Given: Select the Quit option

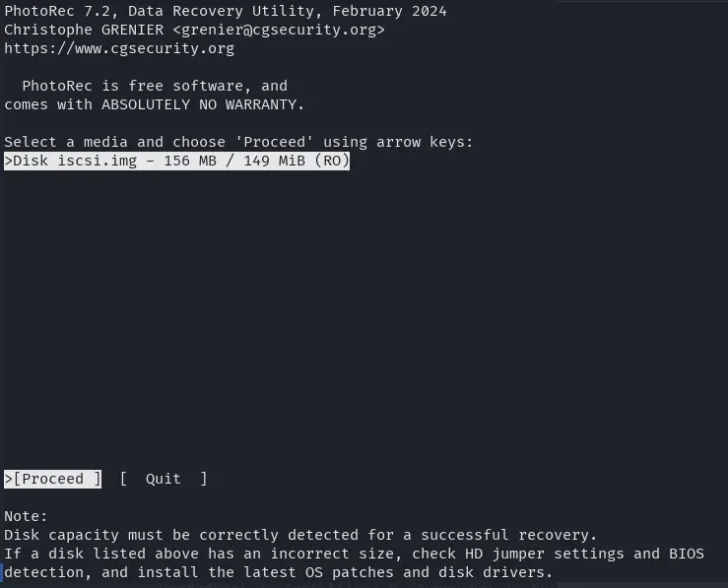Looking at the screenshot, I should click(x=164, y=479).
